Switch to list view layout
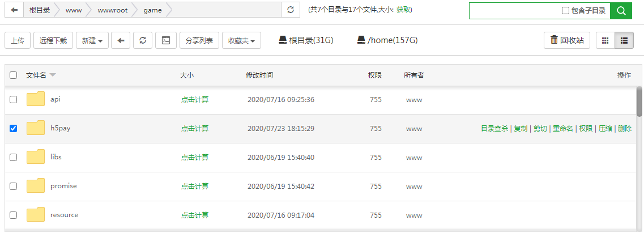Viewport: 644px width, 237px height. coord(624,40)
